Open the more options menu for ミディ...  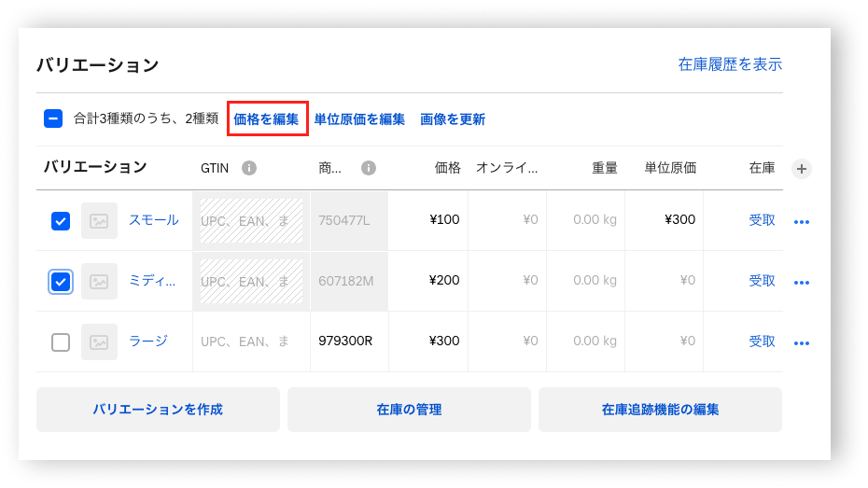[802, 283]
